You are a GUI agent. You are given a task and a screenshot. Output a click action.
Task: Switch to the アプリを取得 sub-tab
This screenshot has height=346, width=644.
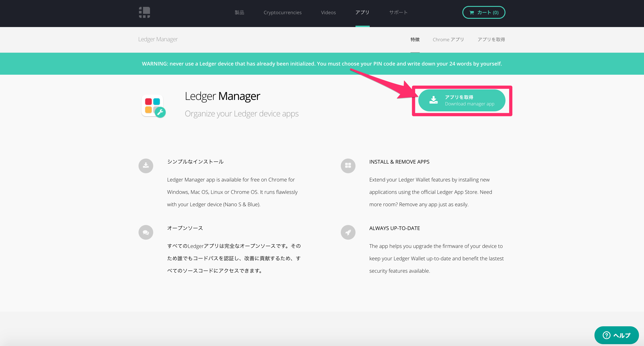(x=491, y=39)
